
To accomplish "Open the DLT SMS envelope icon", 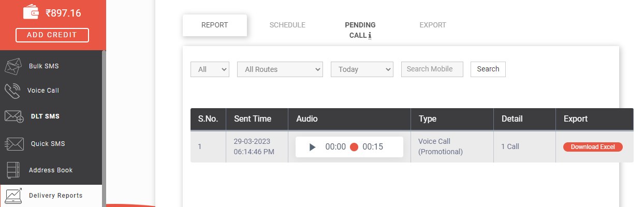I will (x=14, y=116).
